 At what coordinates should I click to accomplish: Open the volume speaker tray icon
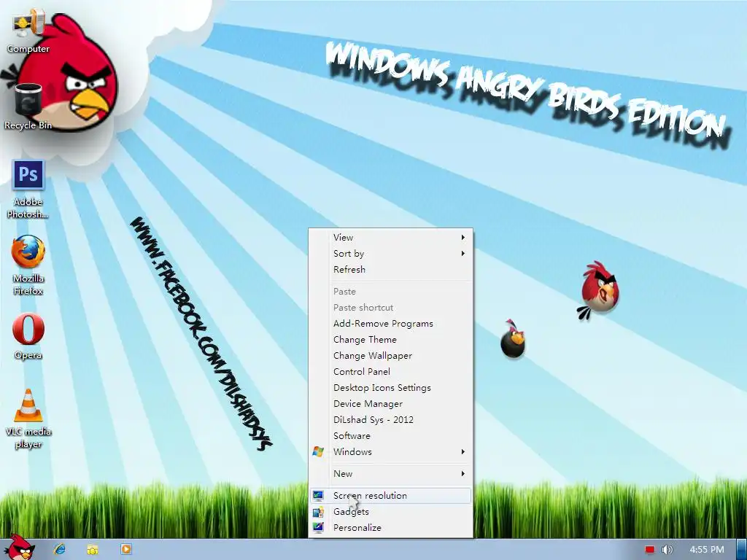(x=667, y=550)
